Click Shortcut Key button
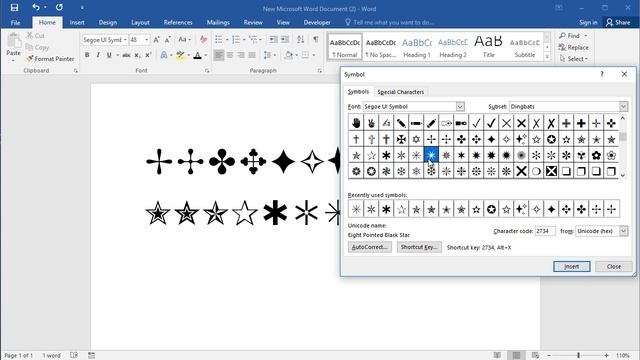 tap(419, 247)
